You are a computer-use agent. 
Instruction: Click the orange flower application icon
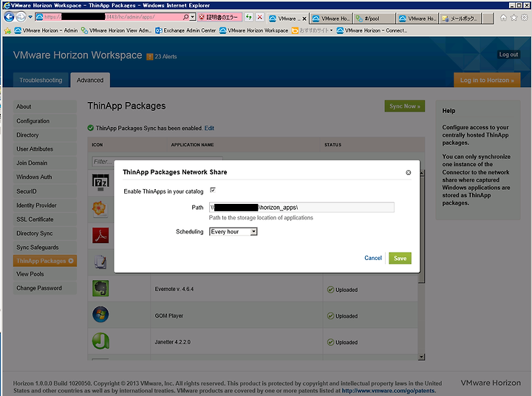(99, 208)
